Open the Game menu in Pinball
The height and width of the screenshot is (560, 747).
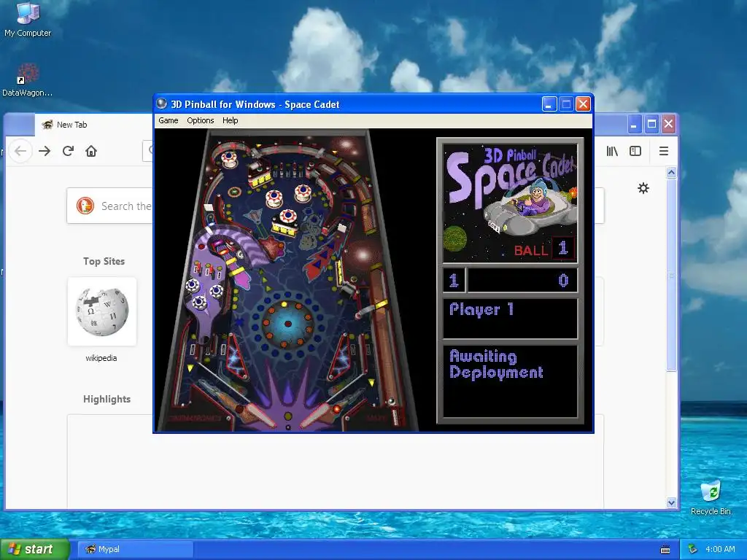point(169,120)
